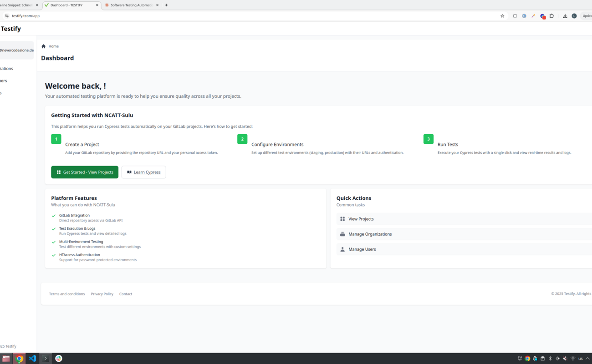Click the US keyboard layout indicator
Screen dimensions: 592x364
point(581,359)
